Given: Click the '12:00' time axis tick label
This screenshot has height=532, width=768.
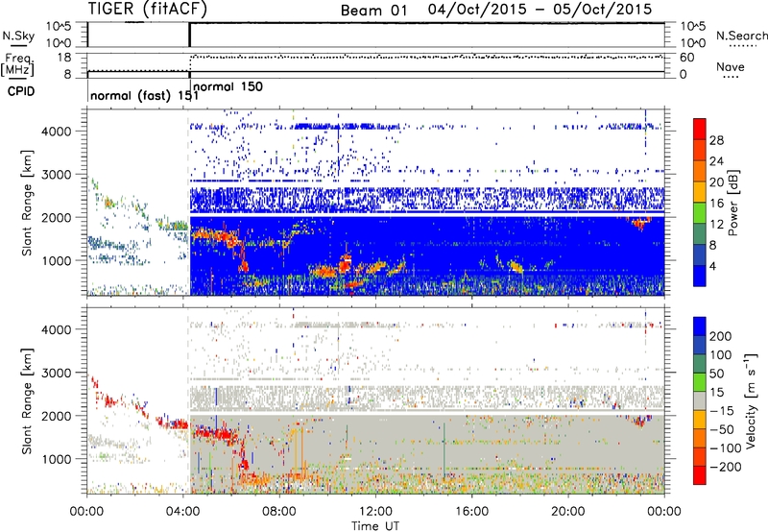Looking at the screenshot, I should pyautogui.click(x=375, y=512).
